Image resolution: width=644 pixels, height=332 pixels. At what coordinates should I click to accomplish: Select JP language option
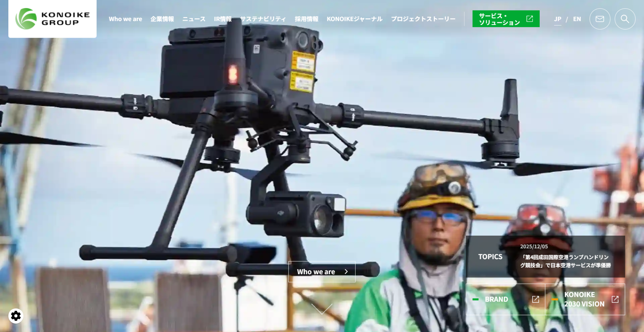tap(557, 19)
